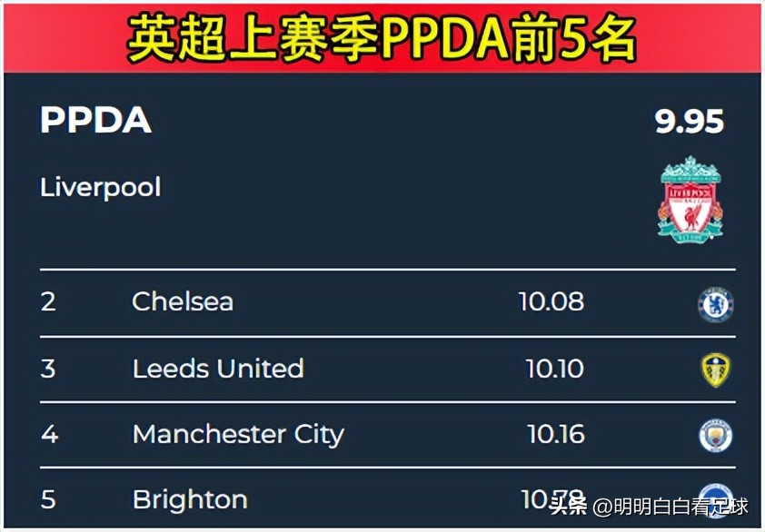
Task: Select the Manchester City team name
Action: tap(238, 435)
